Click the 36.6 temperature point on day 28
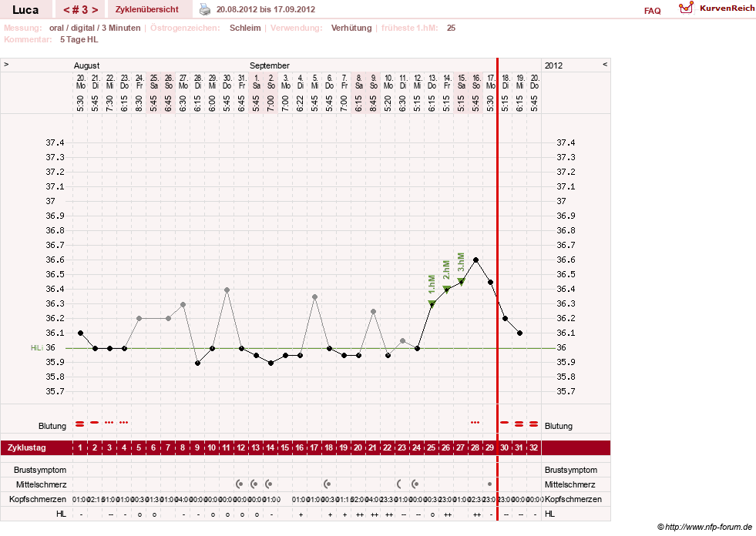Viewport: 756px width, 536px height. point(476,260)
